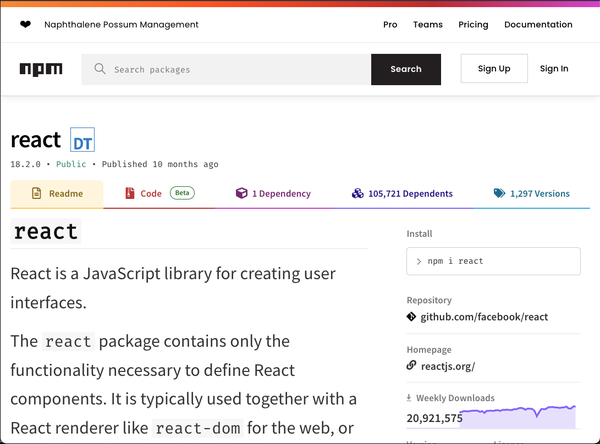The width and height of the screenshot is (600, 444).
Task: Click the Sign Up button
Action: point(494,69)
